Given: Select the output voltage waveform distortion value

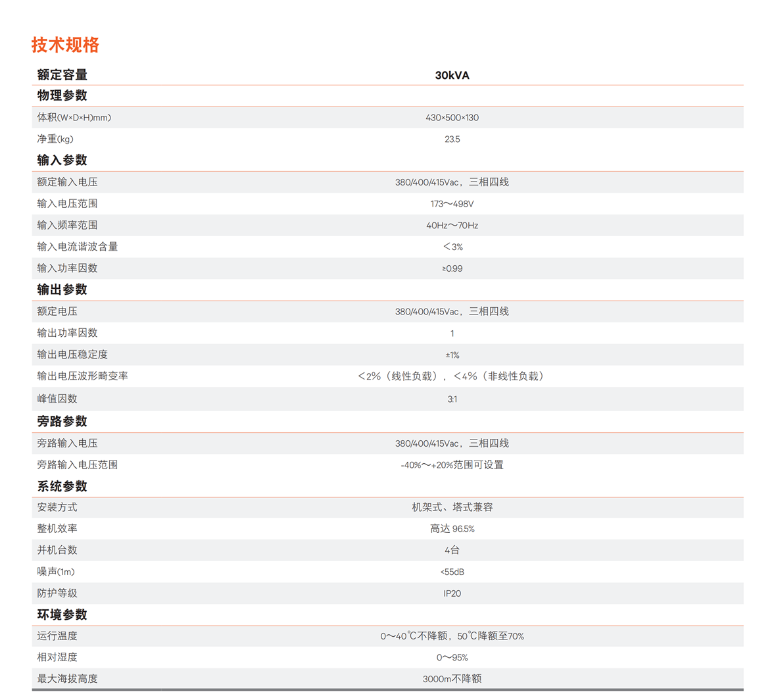Looking at the screenshot, I should coord(452,376).
